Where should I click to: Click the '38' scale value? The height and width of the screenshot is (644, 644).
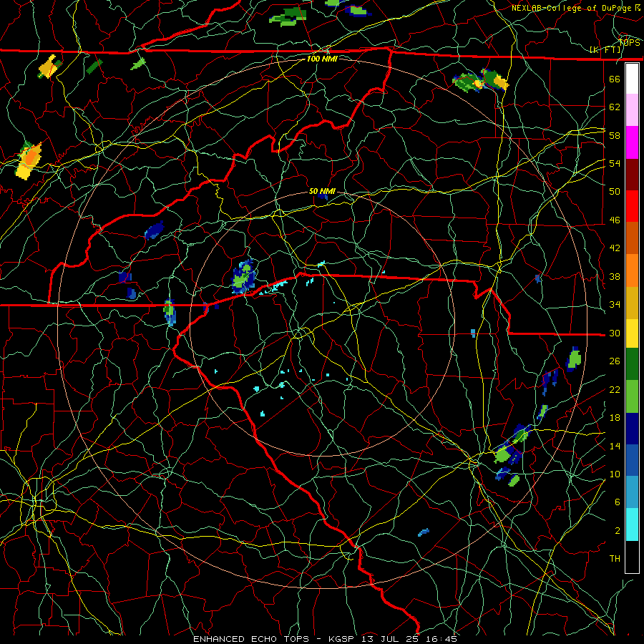[x=615, y=276]
